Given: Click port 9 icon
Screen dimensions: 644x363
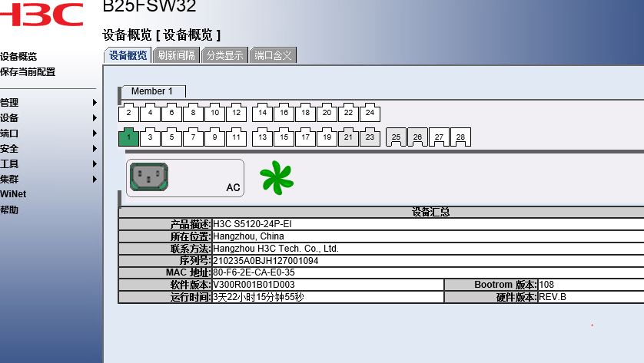Looking at the screenshot, I should (214, 137).
